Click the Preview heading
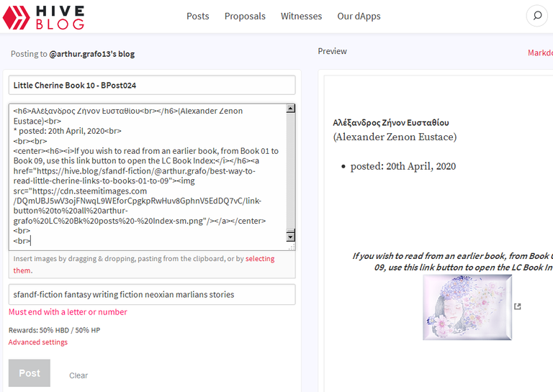The image size is (553, 392). [332, 51]
